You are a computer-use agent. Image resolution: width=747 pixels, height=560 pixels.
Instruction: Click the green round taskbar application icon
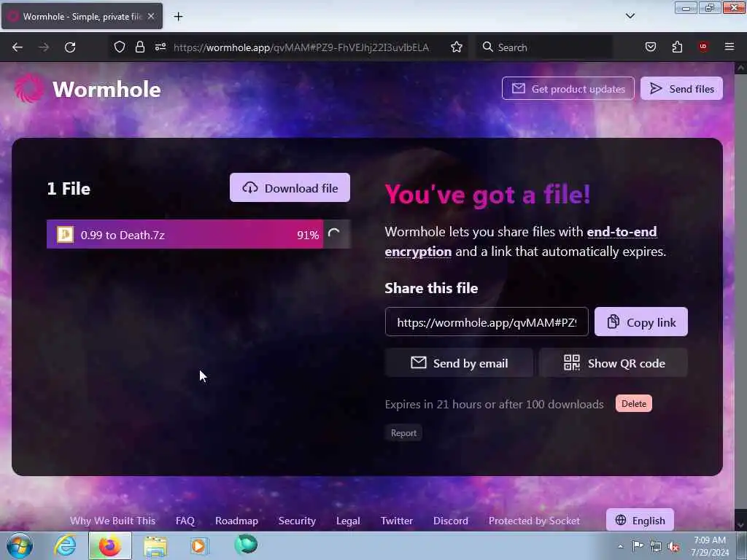tap(246, 545)
